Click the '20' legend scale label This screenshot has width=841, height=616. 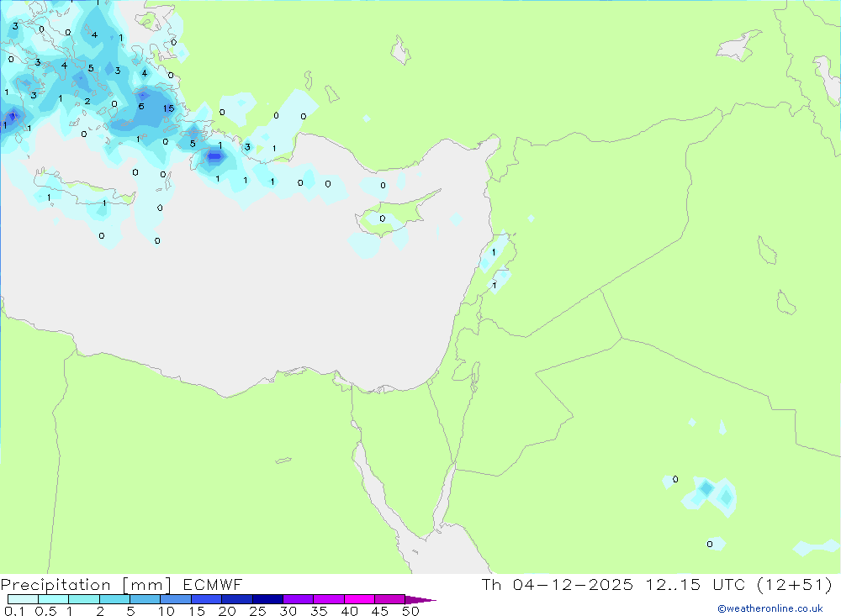[227, 611]
